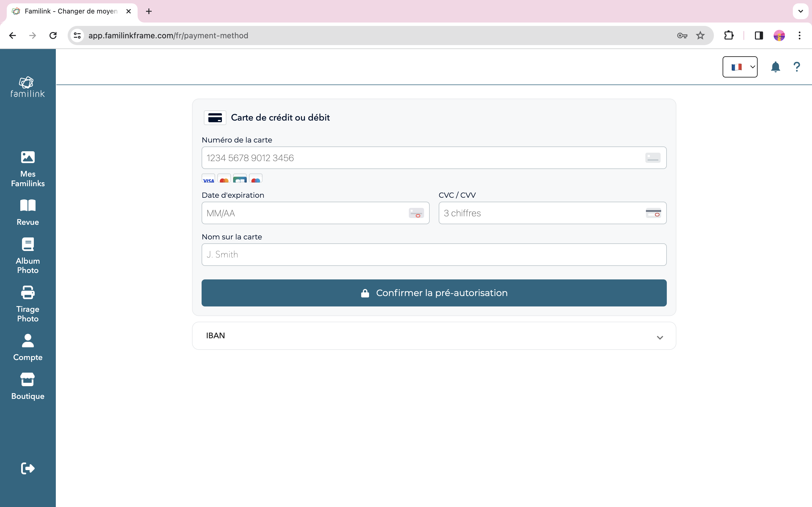The width and height of the screenshot is (812, 507).
Task: Open notifications bell
Action: (775, 67)
